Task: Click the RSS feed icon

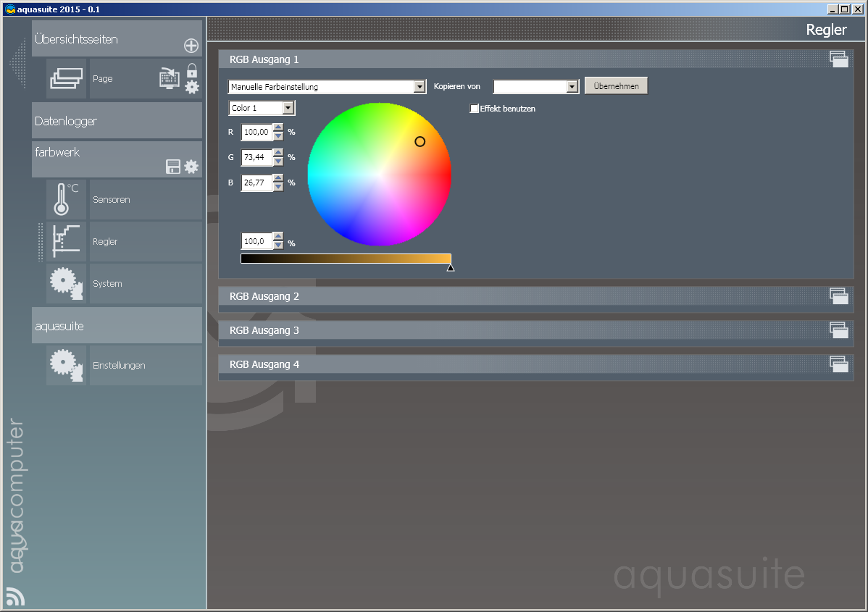Action: pos(15,597)
